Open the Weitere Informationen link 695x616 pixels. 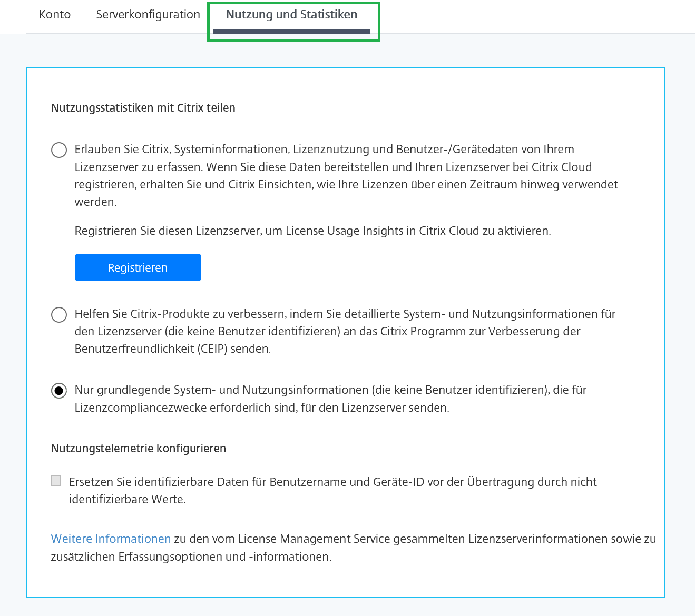point(111,539)
